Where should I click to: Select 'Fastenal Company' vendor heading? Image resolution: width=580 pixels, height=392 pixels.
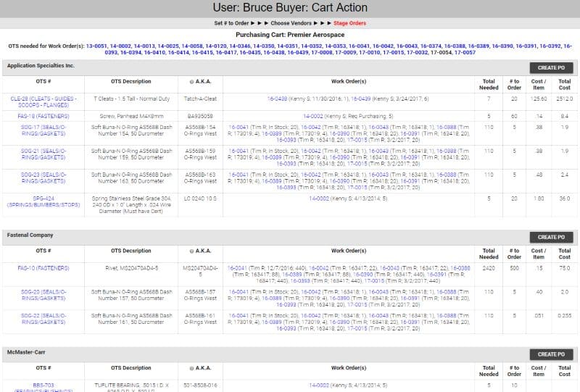coord(30,235)
